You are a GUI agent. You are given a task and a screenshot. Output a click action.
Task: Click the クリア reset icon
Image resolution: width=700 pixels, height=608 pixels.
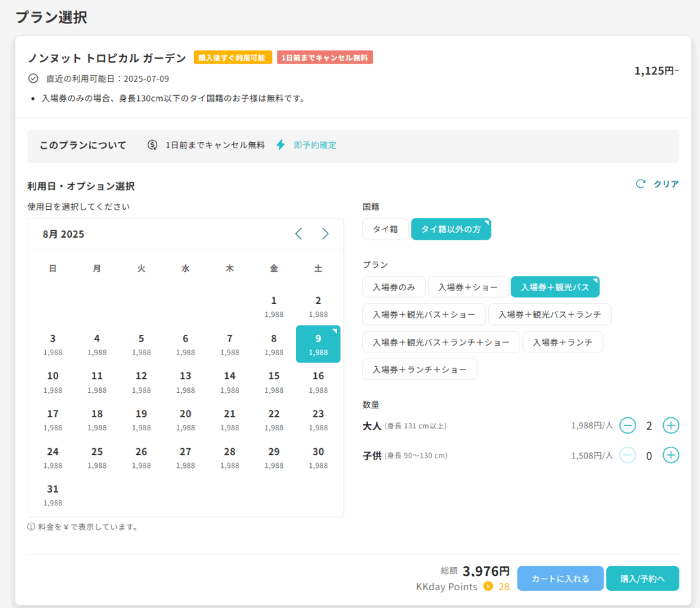coord(641,184)
